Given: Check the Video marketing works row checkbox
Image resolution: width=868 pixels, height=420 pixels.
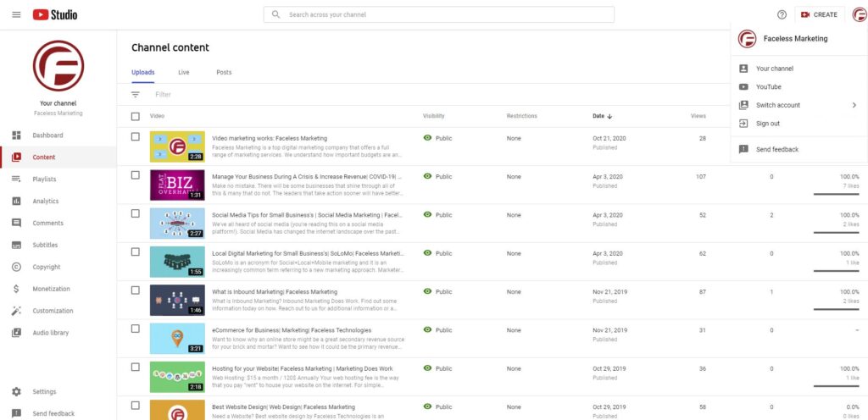Looking at the screenshot, I should click(x=136, y=136).
